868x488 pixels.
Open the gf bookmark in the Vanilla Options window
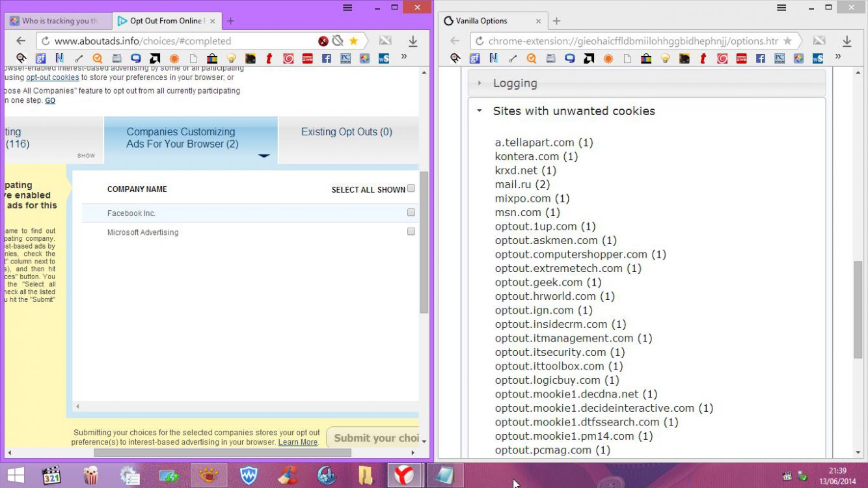click(x=475, y=59)
